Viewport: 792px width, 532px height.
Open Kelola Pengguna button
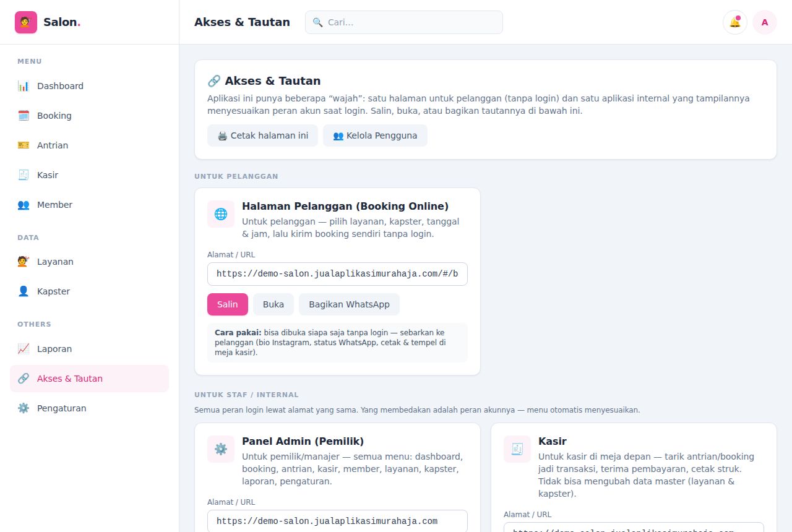[375, 135]
